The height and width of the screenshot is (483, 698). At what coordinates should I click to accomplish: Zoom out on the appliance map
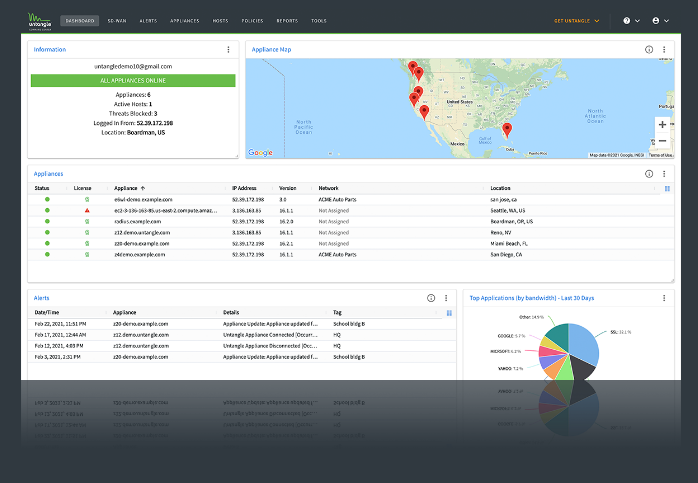coord(662,141)
